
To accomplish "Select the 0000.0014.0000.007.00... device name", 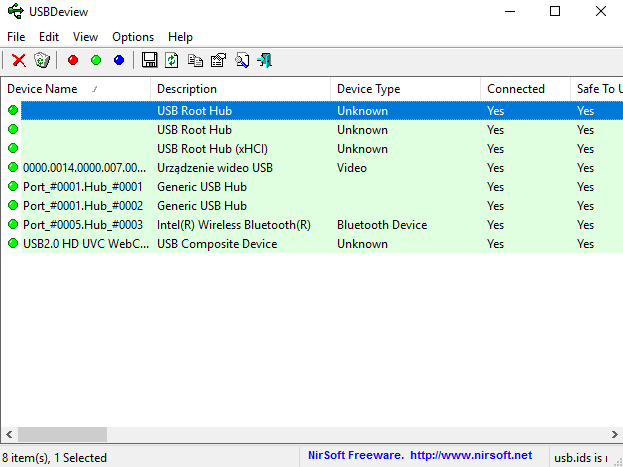I will pos(84,168).
